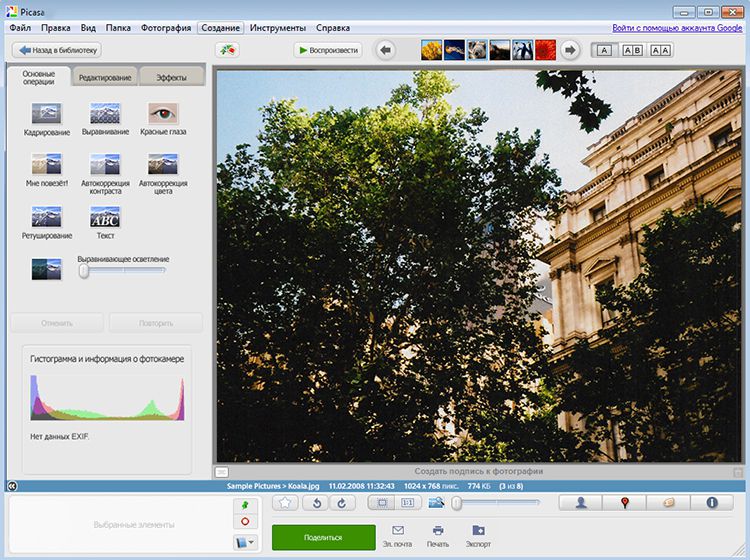Select the red flower thumbnail in filmstrip

point(545,49)
